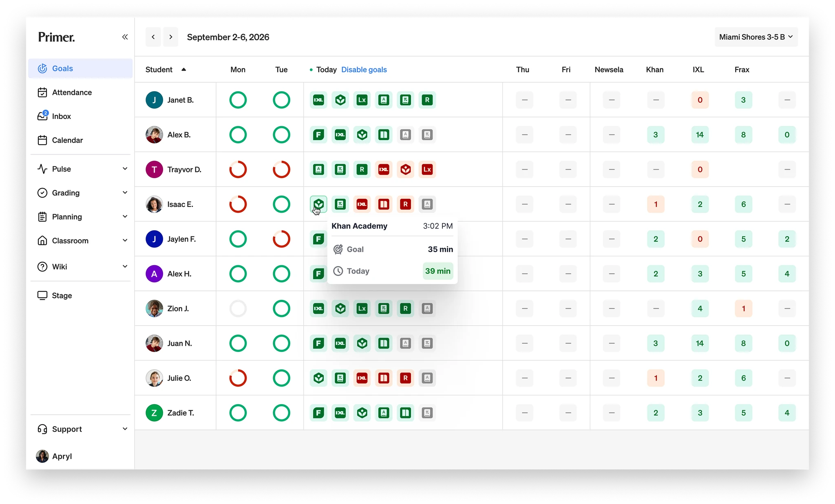
Task: Click Alex H.'s F (Frax) icon
Action: [318, 274]
